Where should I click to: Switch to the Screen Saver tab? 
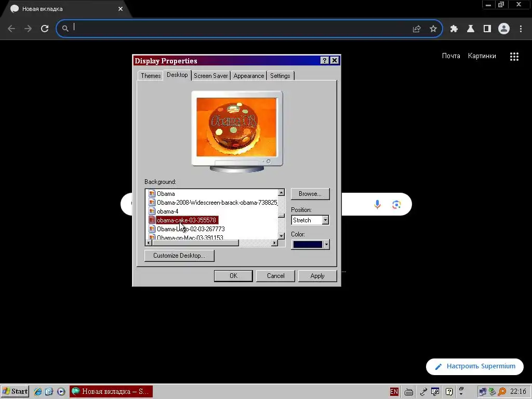click(211, 76)
